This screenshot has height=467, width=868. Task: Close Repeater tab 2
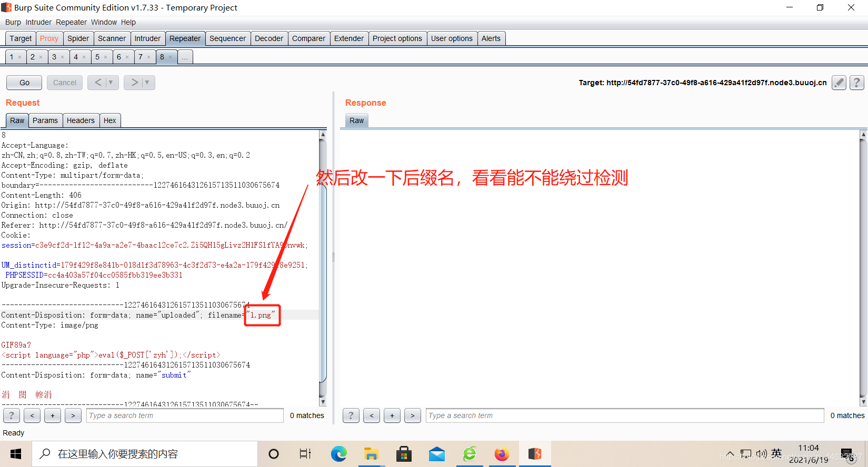pyautogui.click(x=41, y=57)
